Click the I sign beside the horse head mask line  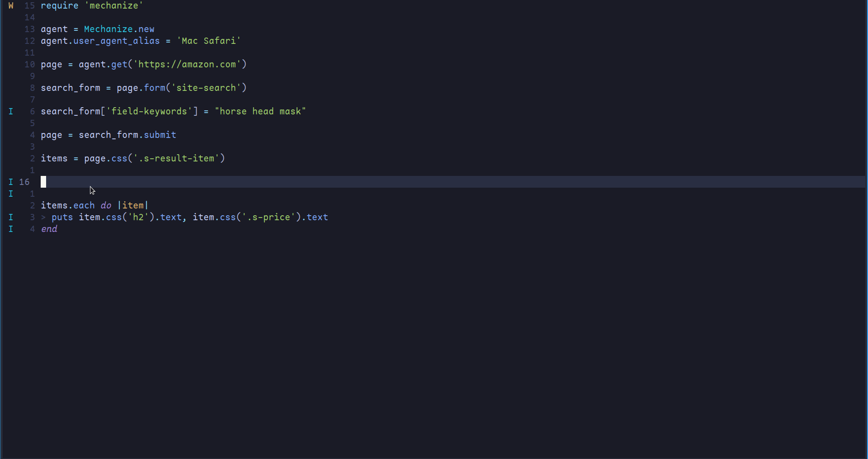[11, 111]
